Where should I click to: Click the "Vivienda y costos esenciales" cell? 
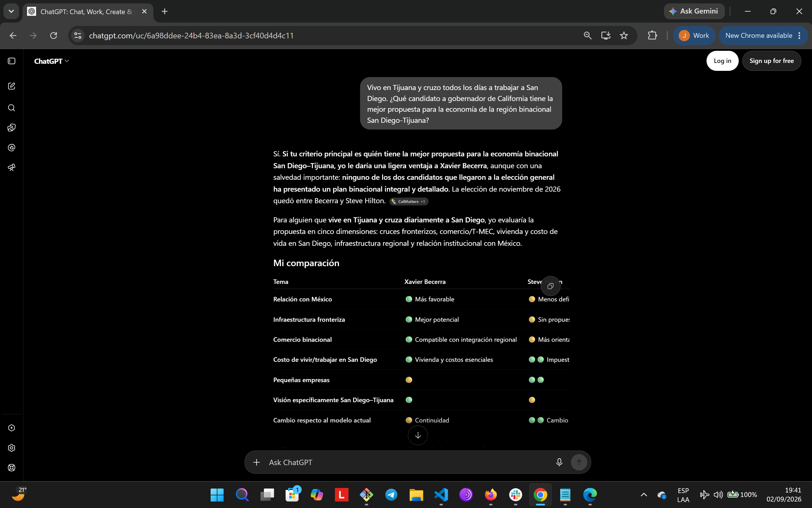tap(449, 360)
